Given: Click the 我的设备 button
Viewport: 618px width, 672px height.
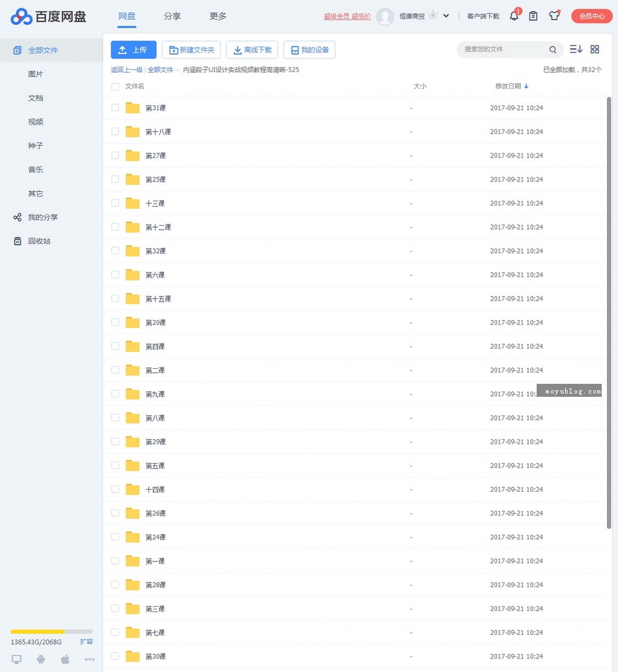Looking at the screenshot, I should pos(309,49).
